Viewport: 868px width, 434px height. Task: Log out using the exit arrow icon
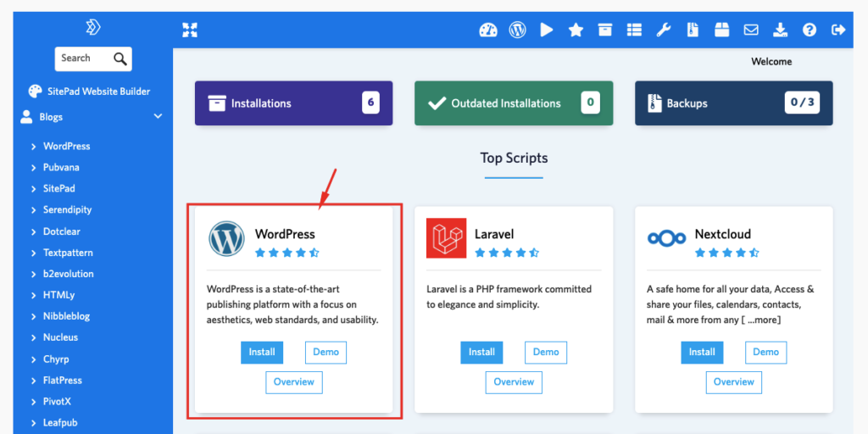click(x=838, y=30)
